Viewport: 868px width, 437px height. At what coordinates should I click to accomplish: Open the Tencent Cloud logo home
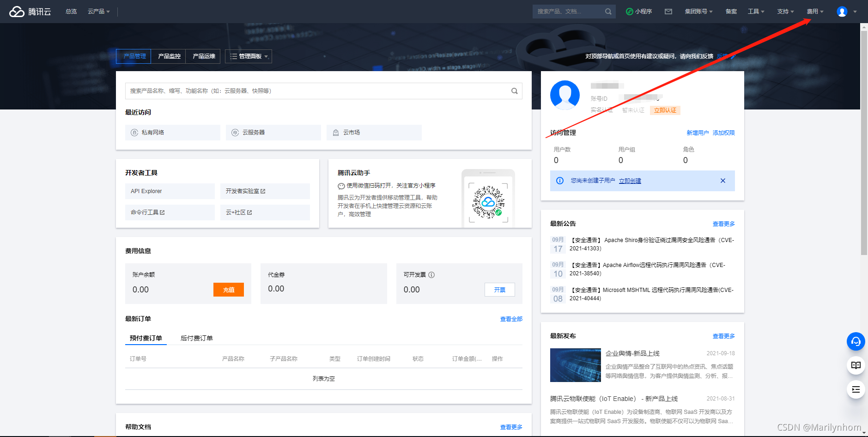click(x=30, y=12)
